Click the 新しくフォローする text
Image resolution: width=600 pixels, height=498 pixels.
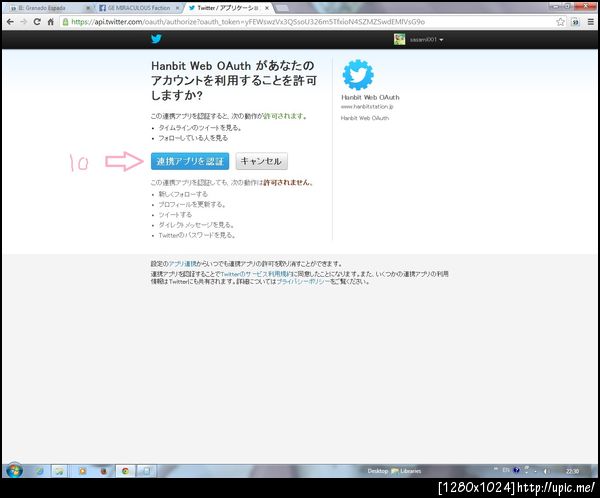183,194
